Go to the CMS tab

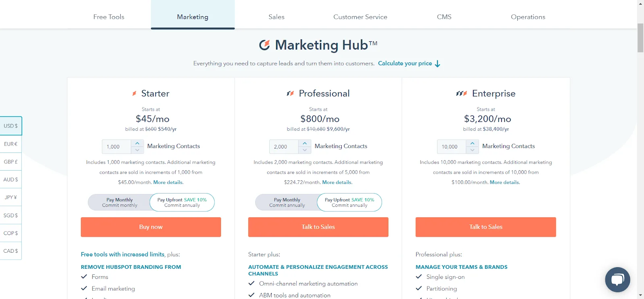pyautogui.click(x=444, y=17)
